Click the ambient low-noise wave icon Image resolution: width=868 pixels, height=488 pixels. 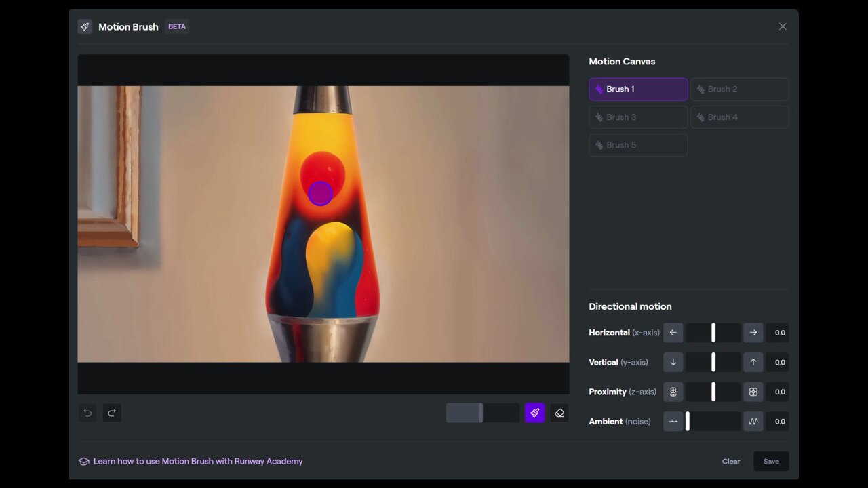673,422
